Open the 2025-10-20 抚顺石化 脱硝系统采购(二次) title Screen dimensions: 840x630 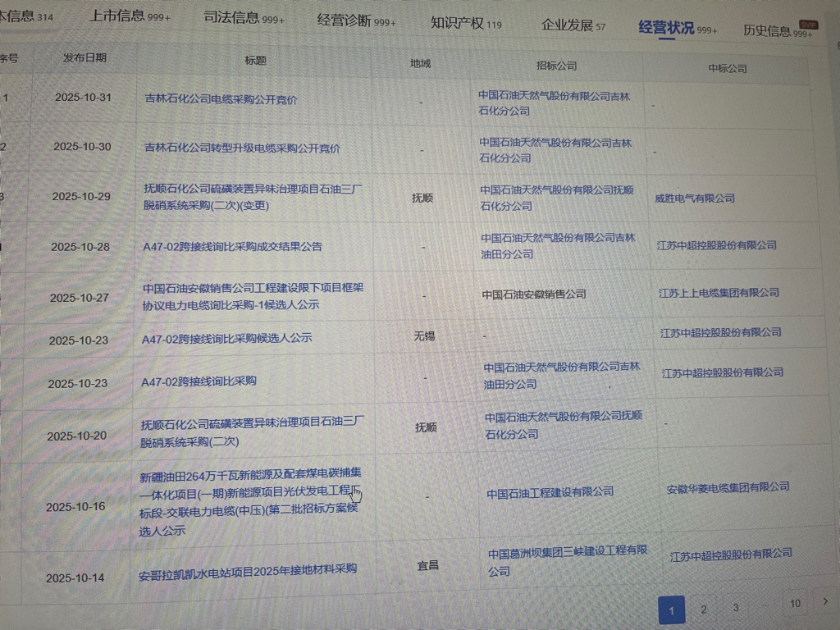[252, 432]
